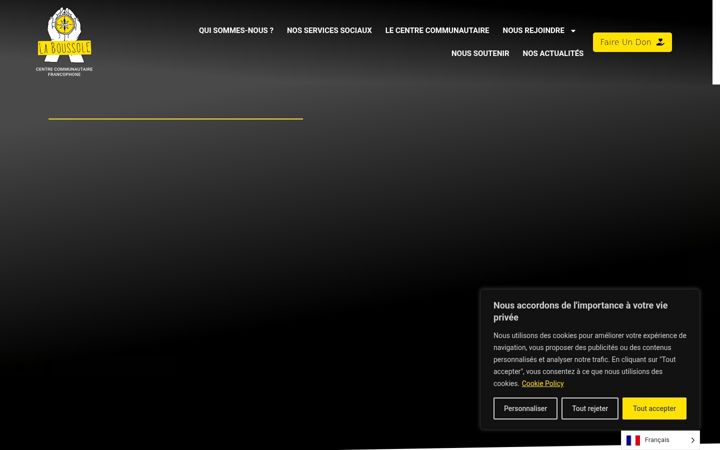Open LE CENTRE COMMUNAUTAIRE menu item
Screen dimensions: 720x450
click(437, 30)
